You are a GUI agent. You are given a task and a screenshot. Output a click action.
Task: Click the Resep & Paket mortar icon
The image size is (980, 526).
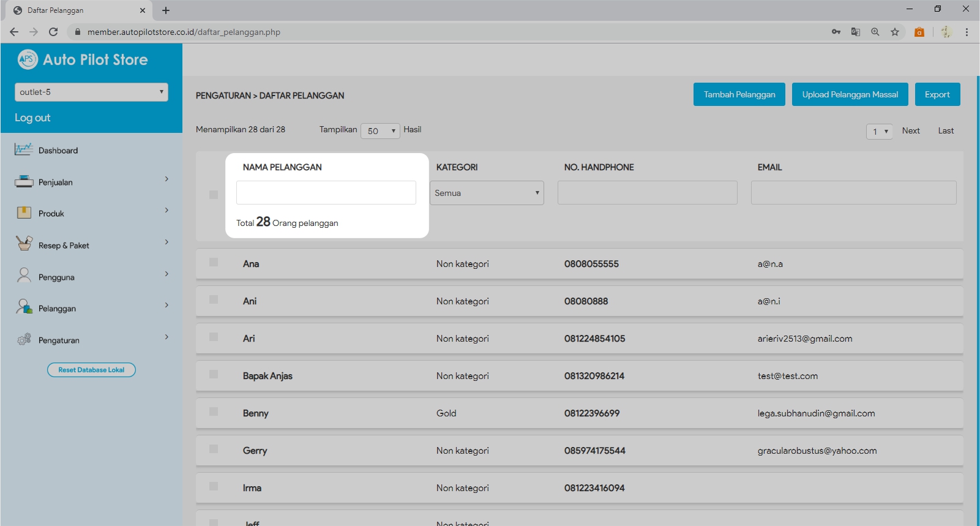24,244
